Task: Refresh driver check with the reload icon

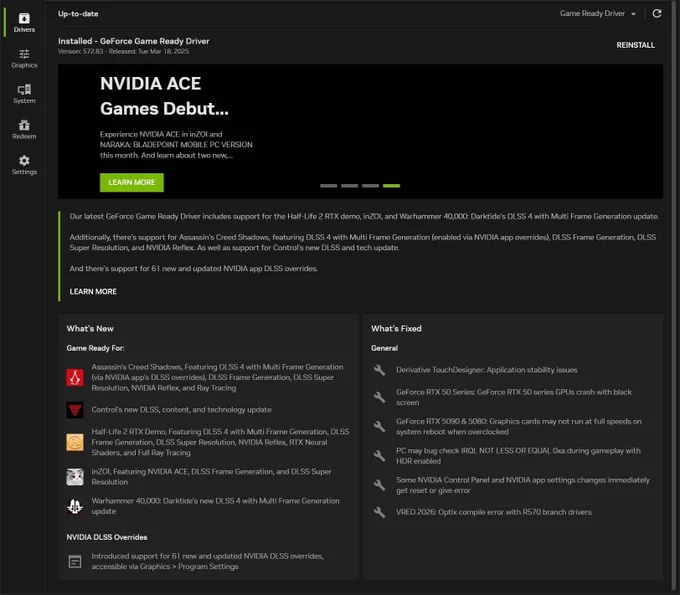Action: [x=657, y=13]
